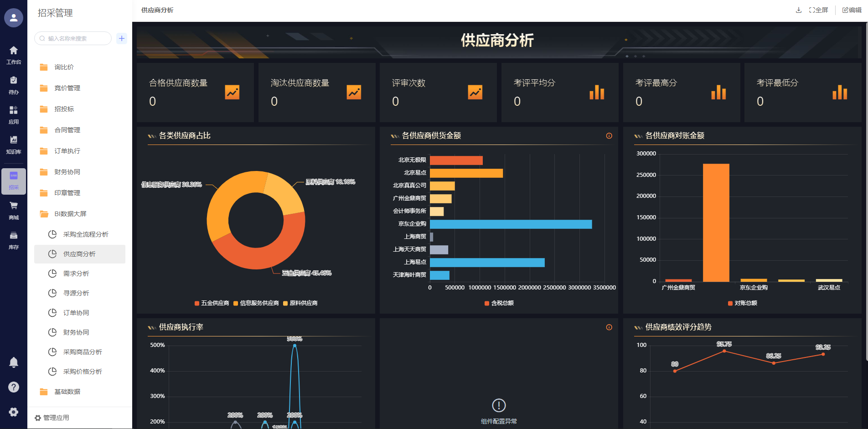Select 需求分析 menu item

tap(76, 274)
